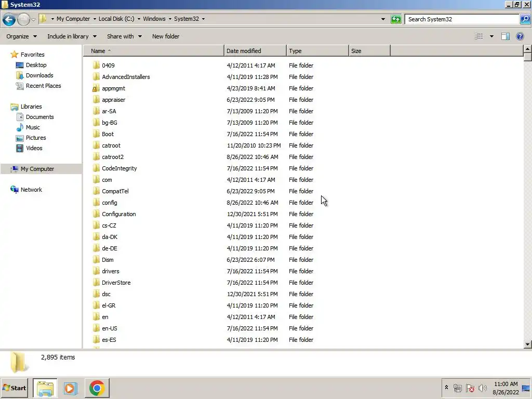Click the Boot folder icon
532x399 pixels.
tap(96, 134)
